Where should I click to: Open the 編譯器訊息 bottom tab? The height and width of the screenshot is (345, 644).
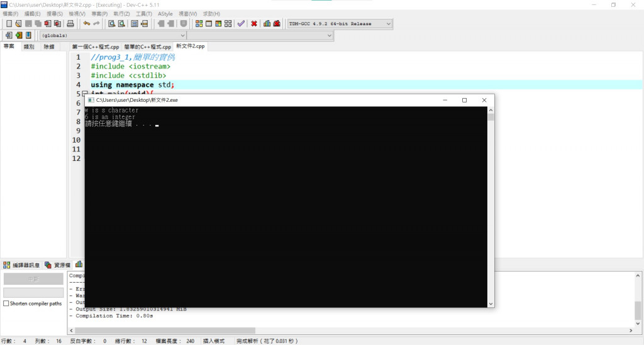point(21,265)
